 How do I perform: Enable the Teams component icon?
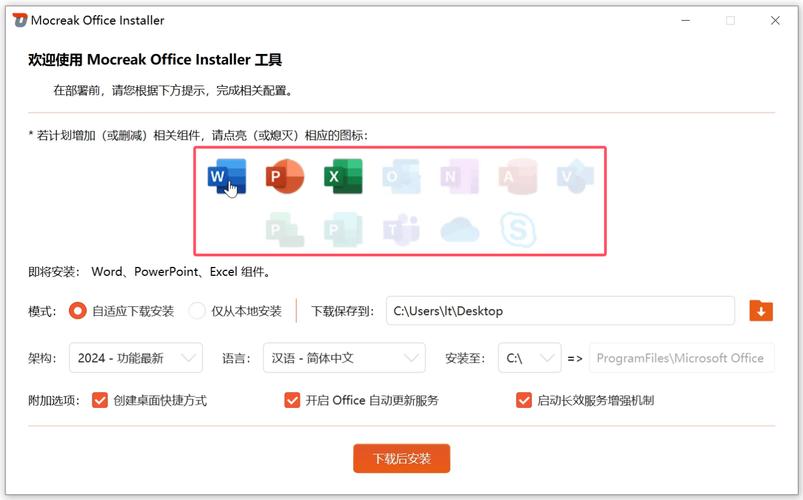coord(402,230)
